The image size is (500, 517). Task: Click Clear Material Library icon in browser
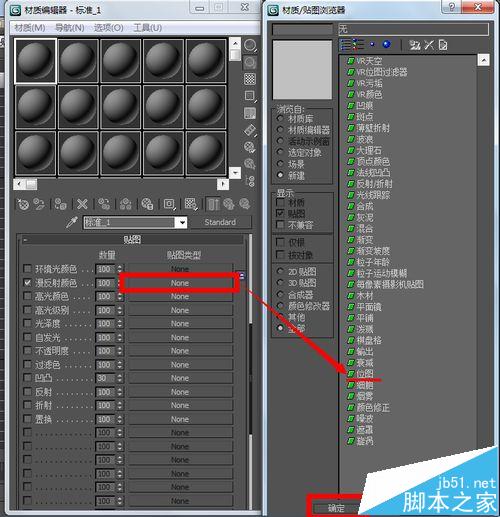click(x=443, y=45)
